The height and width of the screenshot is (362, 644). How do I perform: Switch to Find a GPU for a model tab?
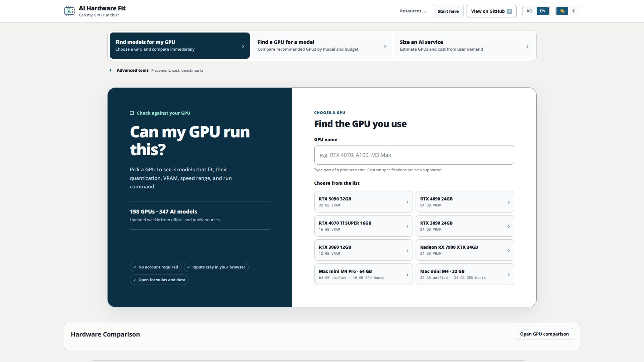[x=322, y=46]
